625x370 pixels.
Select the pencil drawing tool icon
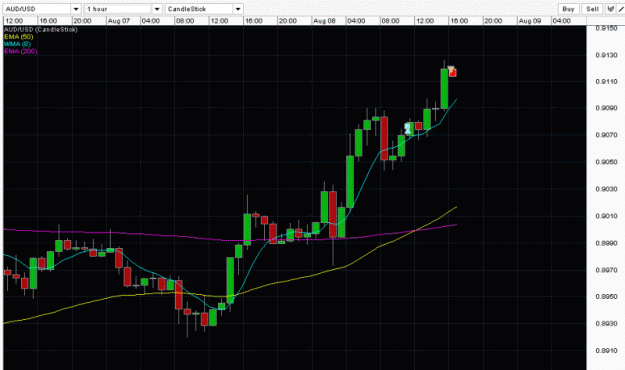pyautogui.click(x=621, y=9)
